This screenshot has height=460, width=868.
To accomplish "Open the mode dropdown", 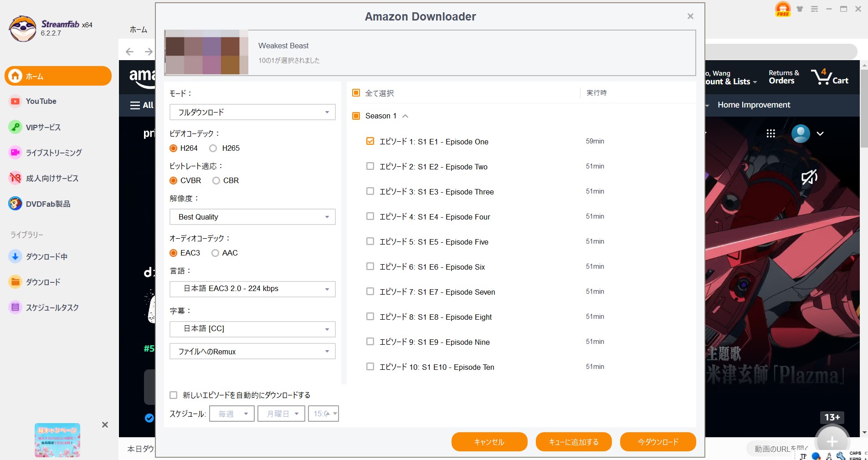I will (252, 112).
